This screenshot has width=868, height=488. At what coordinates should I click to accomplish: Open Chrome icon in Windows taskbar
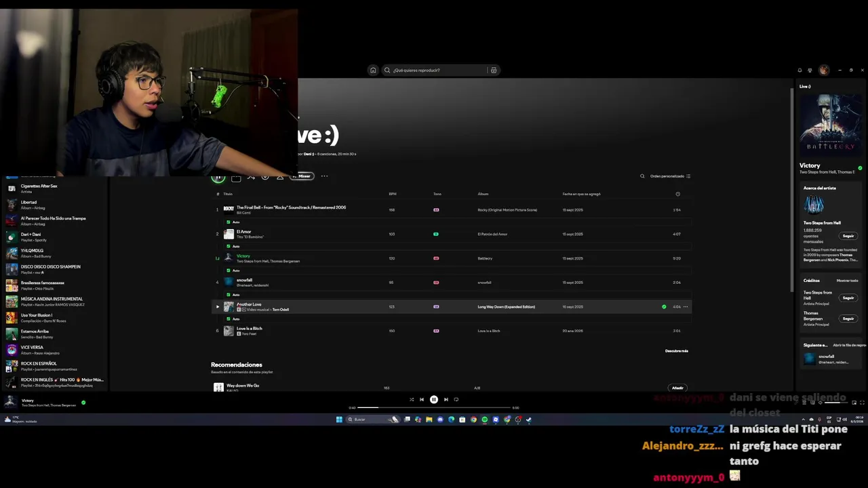click(x=473, y=420)
